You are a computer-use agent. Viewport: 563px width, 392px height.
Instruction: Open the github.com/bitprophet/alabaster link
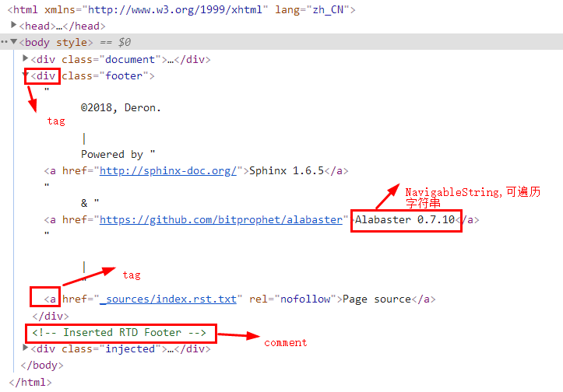(x=221, y=219)
